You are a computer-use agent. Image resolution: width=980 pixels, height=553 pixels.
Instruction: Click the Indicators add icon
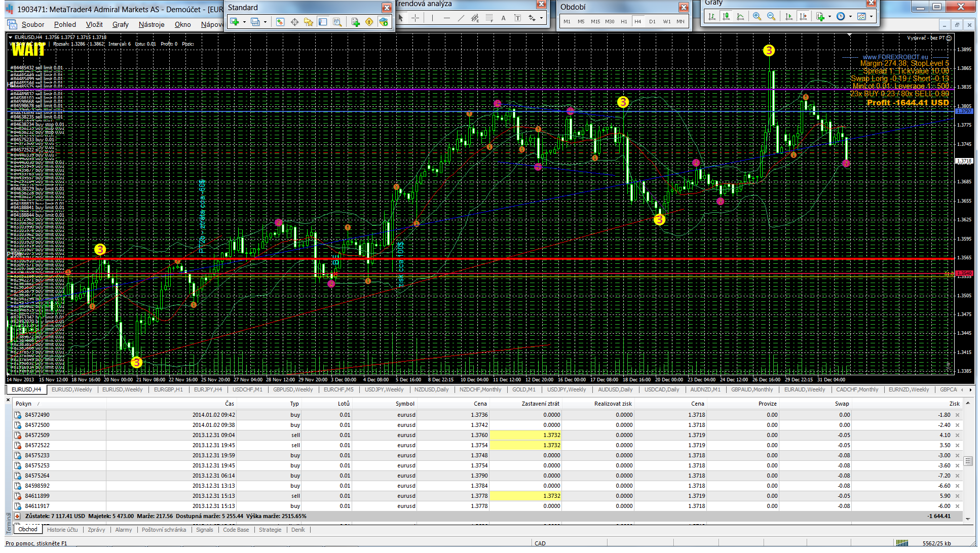pyautogui.click(x=820, y=16)
